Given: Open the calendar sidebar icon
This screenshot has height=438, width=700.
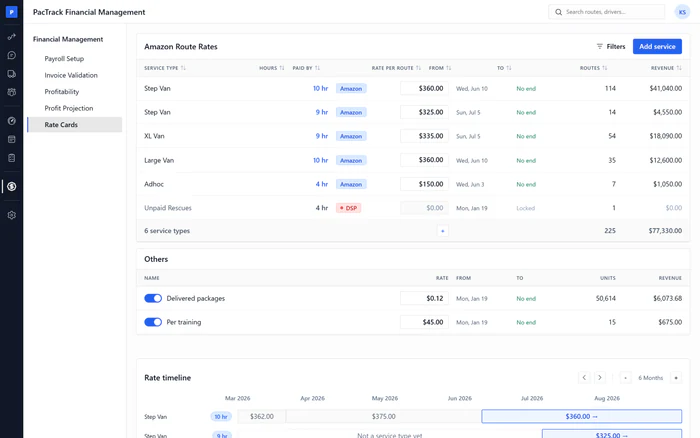Looking at the screenshot, I should [x=12, y=139].
